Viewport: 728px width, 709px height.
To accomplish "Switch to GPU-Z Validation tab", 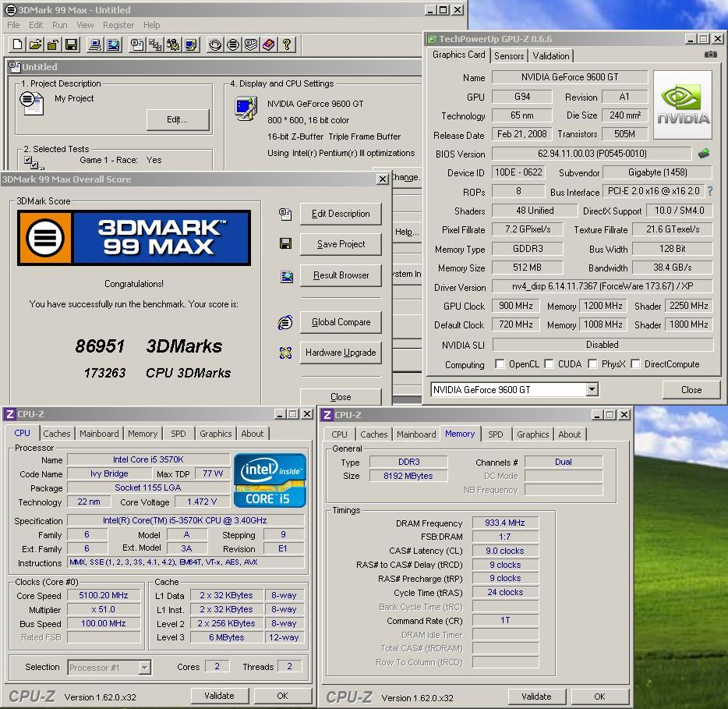I will pos(550,55).
